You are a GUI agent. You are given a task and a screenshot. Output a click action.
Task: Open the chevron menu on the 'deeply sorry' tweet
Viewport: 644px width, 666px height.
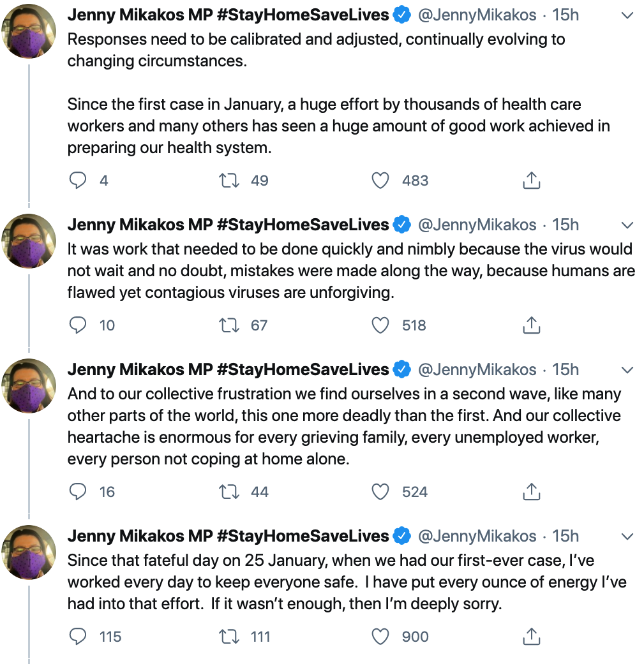[627, 536]
